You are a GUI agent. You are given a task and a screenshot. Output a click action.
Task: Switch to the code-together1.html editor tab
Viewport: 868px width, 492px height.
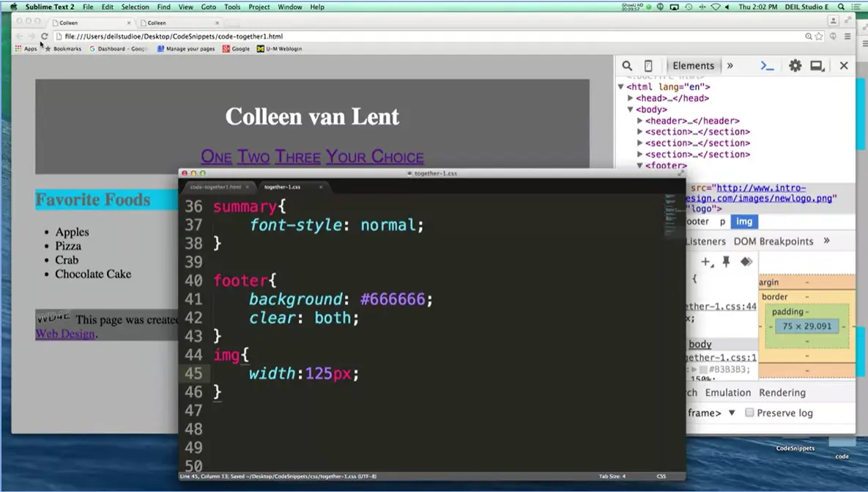click(x=215, y=187)
